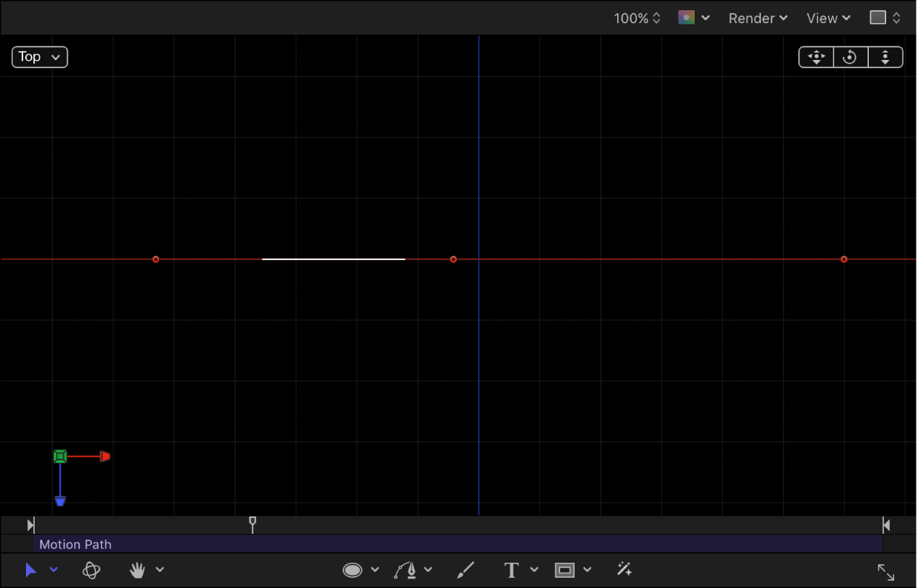Toggle the 3D view Dolly control
Screen dimensions: 918x588
(885, 57)
